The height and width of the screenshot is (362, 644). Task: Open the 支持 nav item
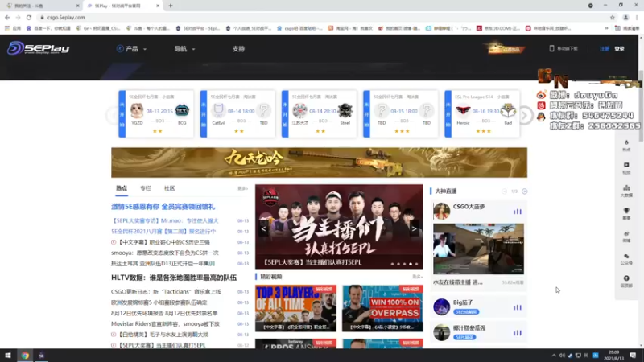pyautogui.click(x=238, y=49)
